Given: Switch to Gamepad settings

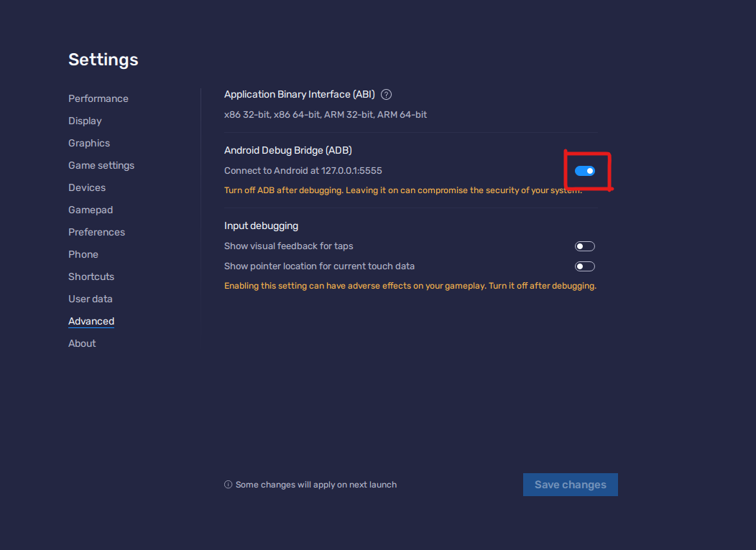Looking at the screenshot, I should click(x=91, y=210).
